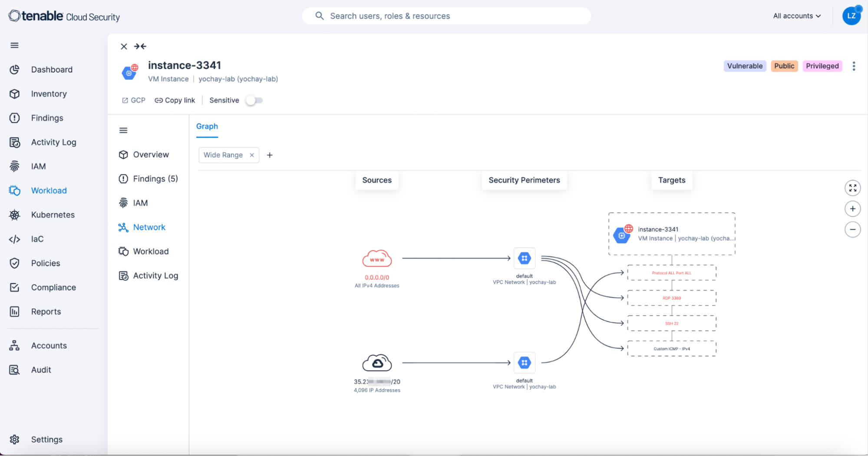Image resolution: width=868 pixels, height=456 pixels.
Task: Click the fullscreen expand icon on the graph
Action: [x=852, y=188]
